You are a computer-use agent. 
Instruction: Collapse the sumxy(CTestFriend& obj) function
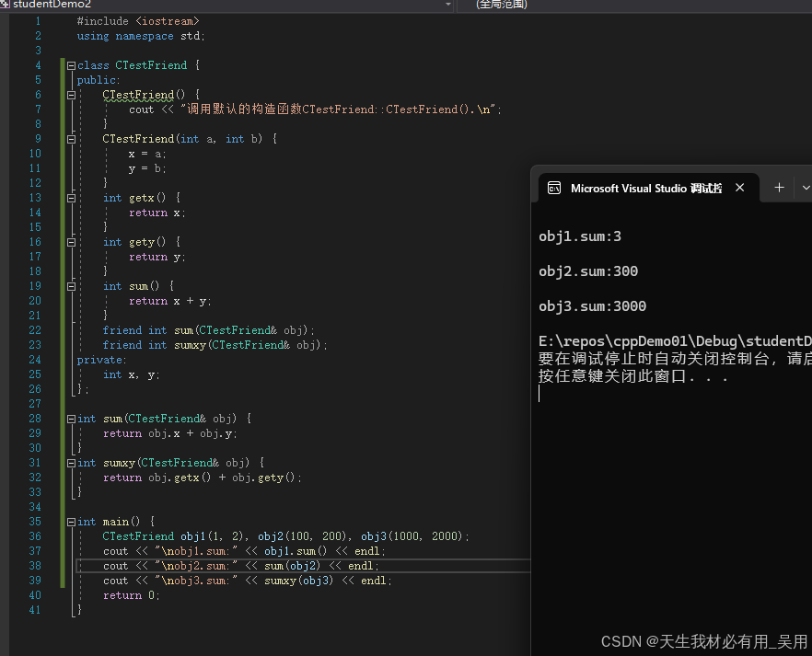tap(72, 463)
